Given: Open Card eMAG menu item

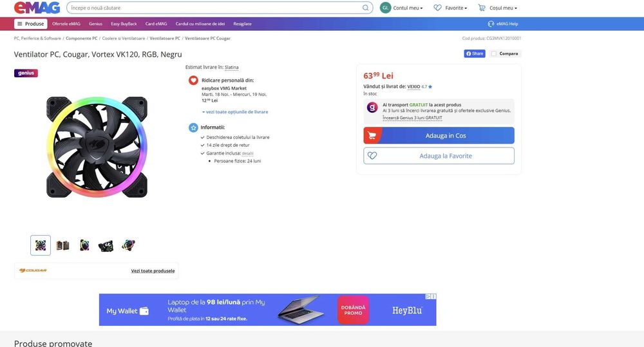Looking at the screenshot, I should (156, 24).
